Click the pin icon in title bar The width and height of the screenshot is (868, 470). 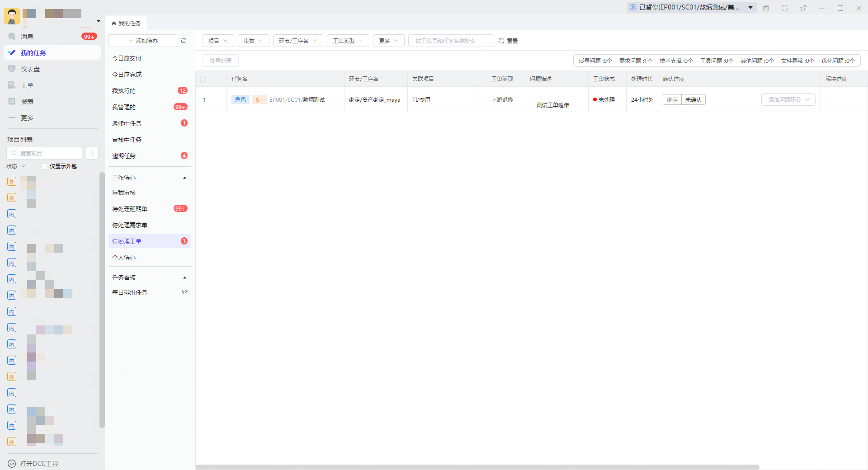(803, 8)
